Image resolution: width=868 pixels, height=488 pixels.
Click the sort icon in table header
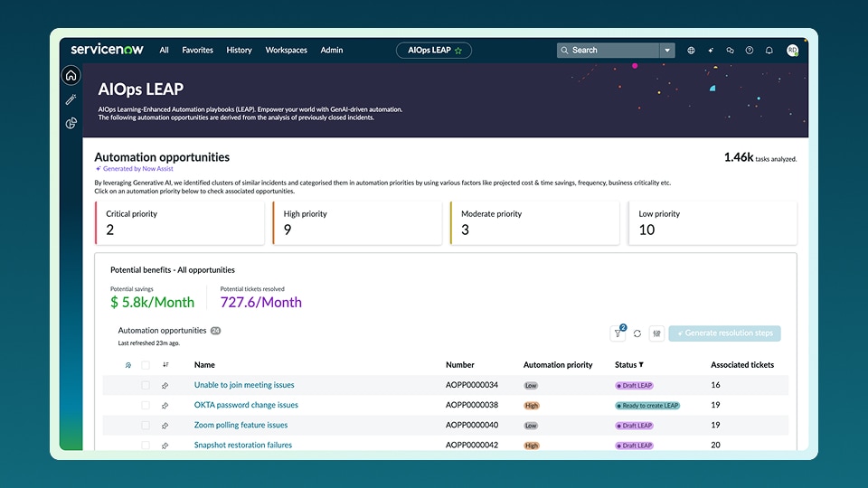pyautogui.click(x=165, y=364)
